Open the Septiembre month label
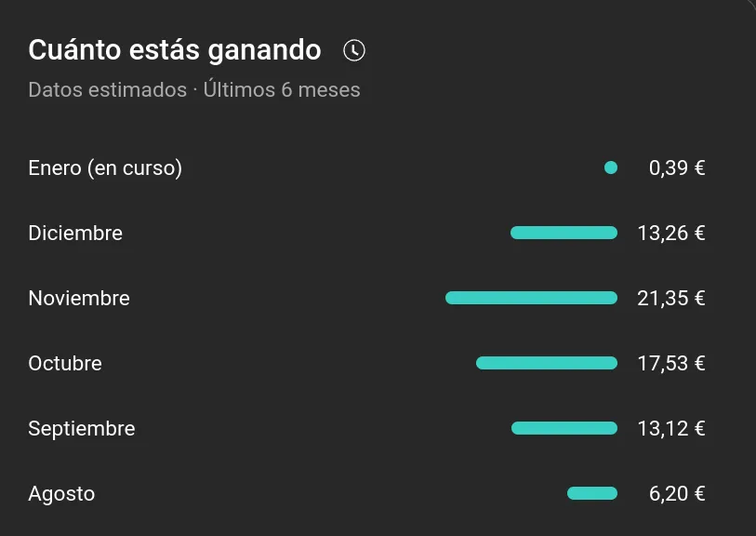 click(x=82, y=429)
